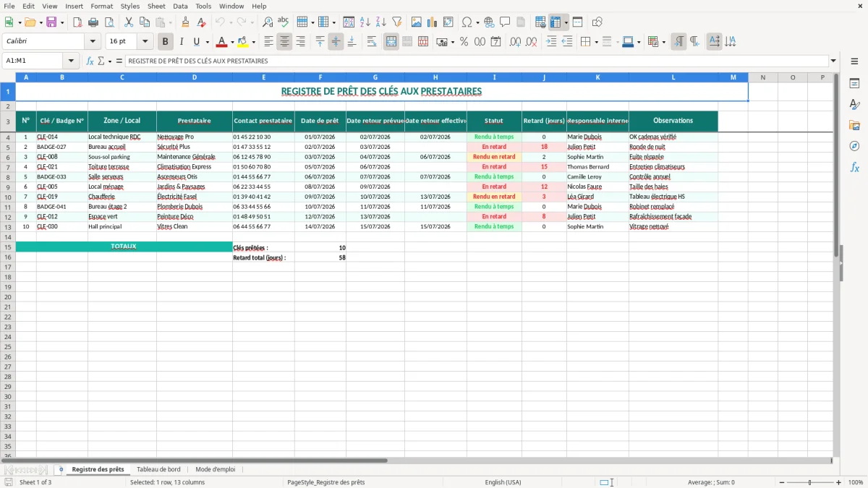Insert a comment
The height and width of the screenshot is (488, 868).
point(505,22)
